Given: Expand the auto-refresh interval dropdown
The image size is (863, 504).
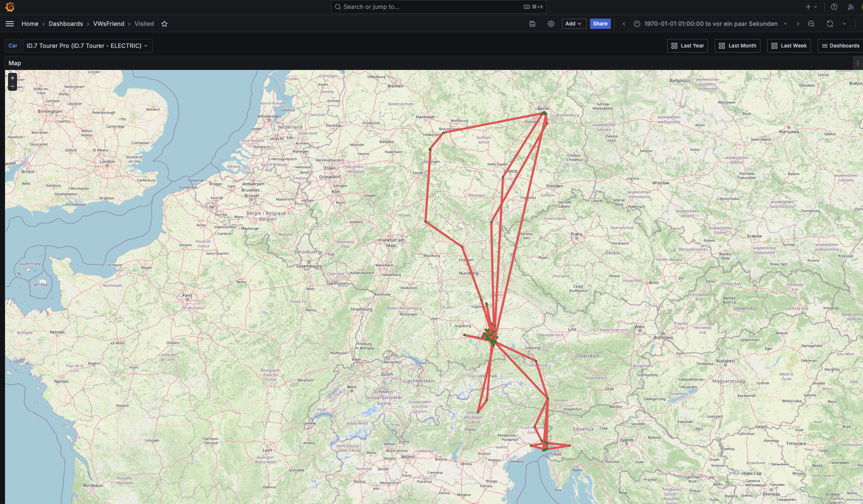Looking at the screenshot, I should (844, 24).
